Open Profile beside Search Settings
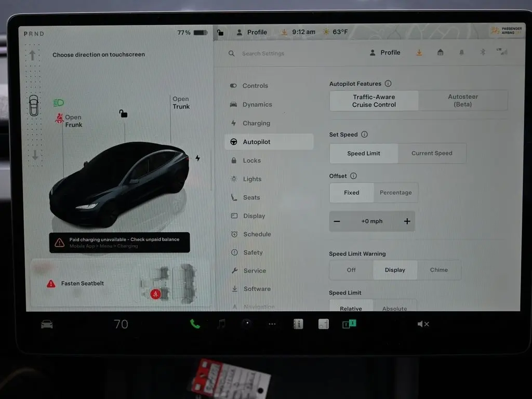The width and height of the screenshot is (532, 399). point(385,52)
